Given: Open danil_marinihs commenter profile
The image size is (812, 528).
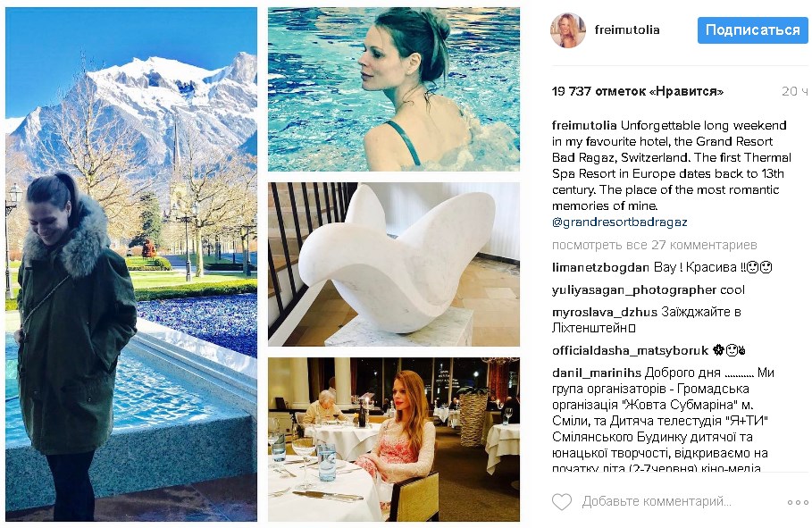Looking at the screenshot, I should click(597, 373).
